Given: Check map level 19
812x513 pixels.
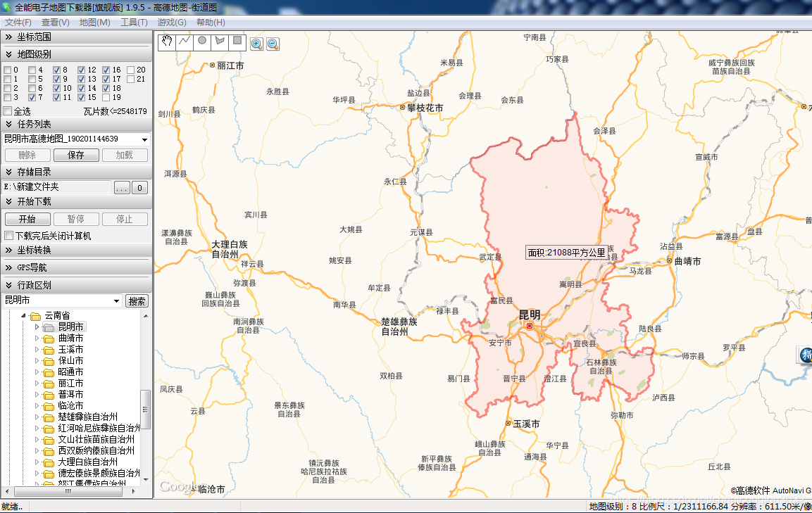Looking at the screenshot, I should [106, 97].
